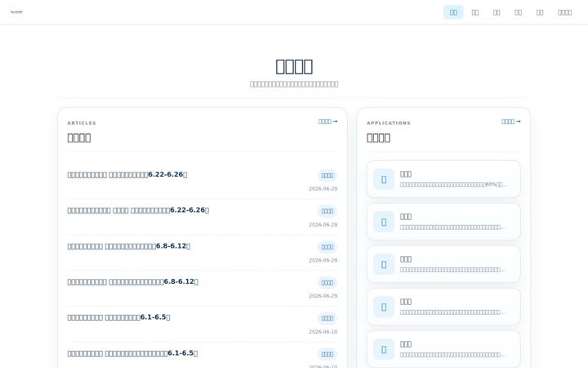This screenshot has width=588, height=368.
Task: Open the third navigation item in header
Action: [x=497, y=12]
